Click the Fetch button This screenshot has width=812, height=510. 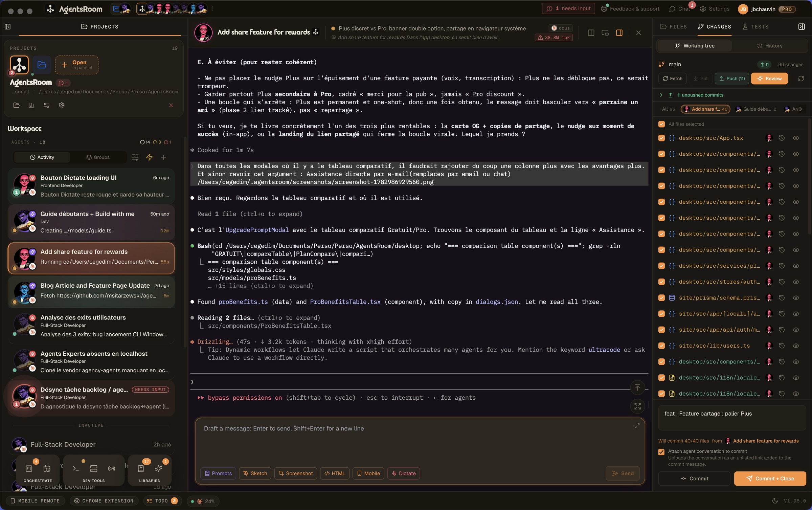click(673, 79)
